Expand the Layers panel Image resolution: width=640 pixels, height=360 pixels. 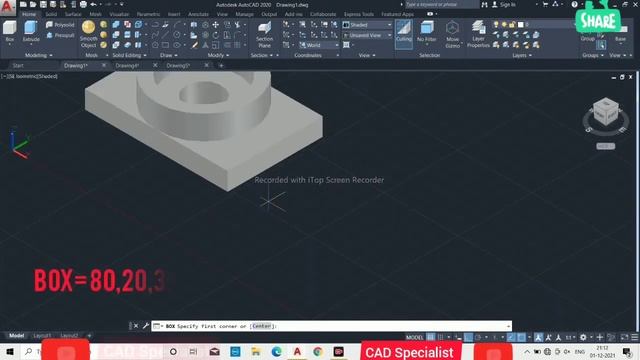click(522, 55)
